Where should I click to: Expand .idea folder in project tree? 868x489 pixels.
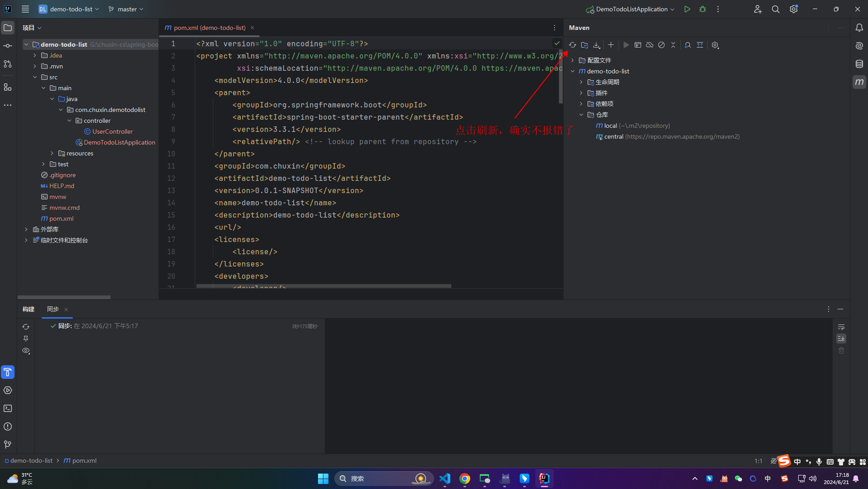(x=35, y=55)
